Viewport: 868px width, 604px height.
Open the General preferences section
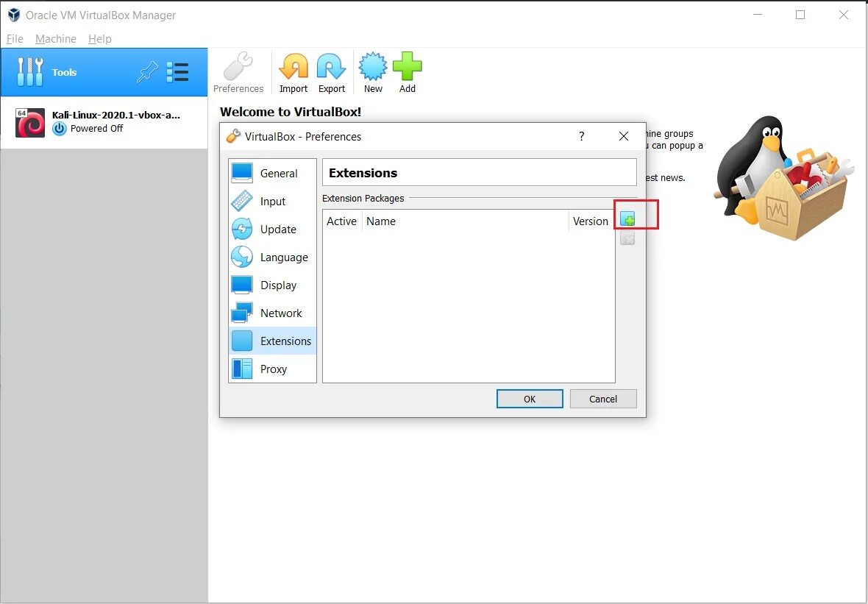point(272,174)
